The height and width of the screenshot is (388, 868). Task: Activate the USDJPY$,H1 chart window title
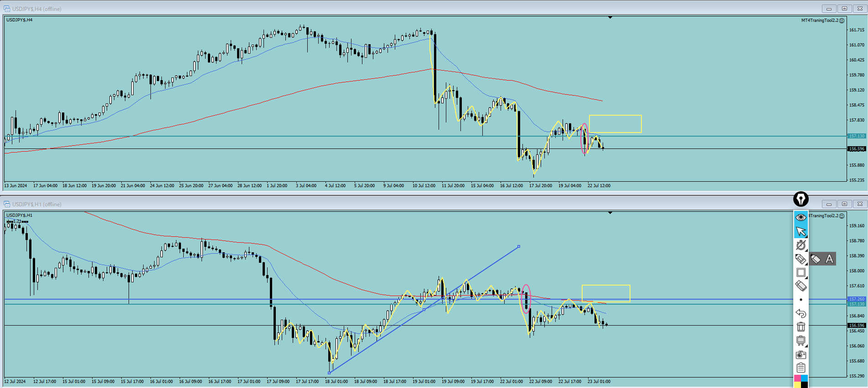36,204
